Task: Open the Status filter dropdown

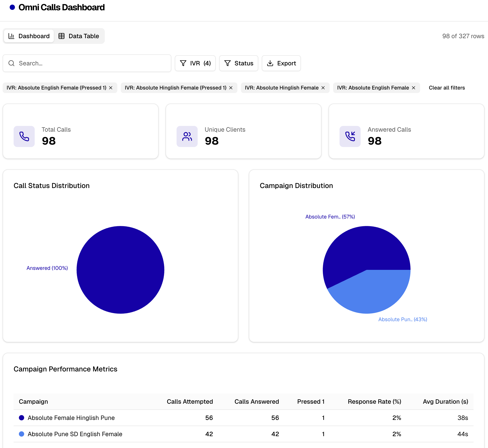Action: point(239,63)
